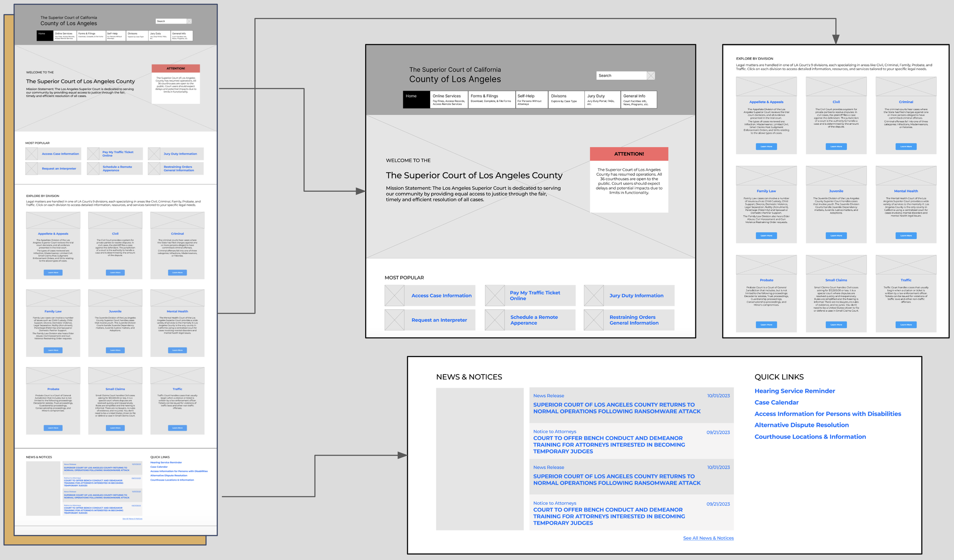Image resolution: width=954 pixels, height=560 pixels.
Task: Open Self-Help in the enlarged header navigation
Action: click(x=532, y=100)
